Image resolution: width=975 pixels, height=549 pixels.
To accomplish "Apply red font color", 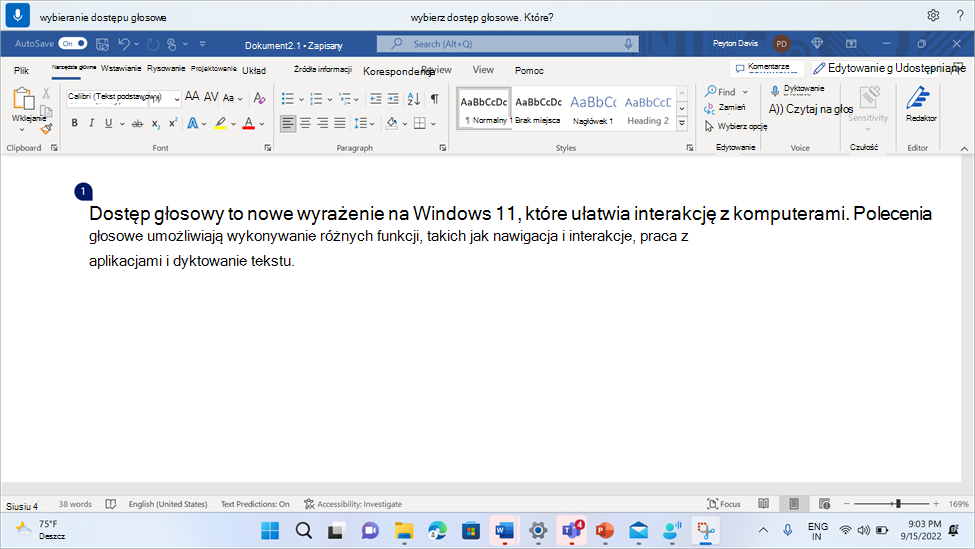I will [x=249, y=123].
